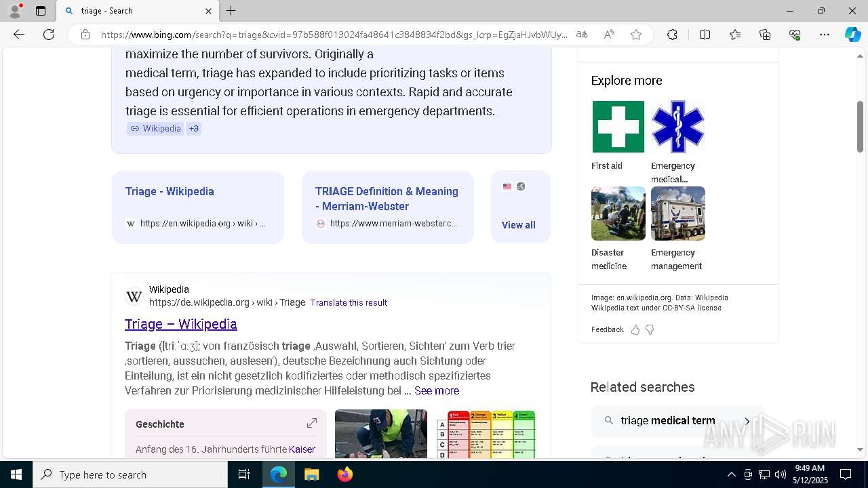868x488 pixels.
Task: Click wikipedia.org URL under Triage card
Action: [x=202, y=224]
